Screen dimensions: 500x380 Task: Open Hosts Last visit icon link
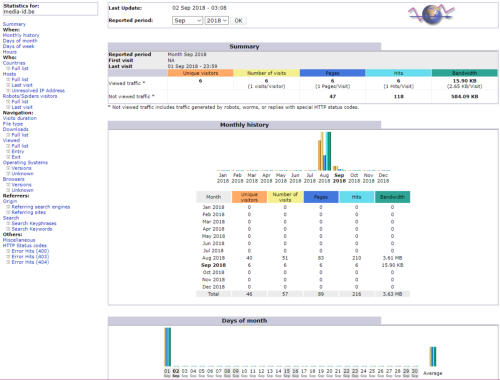click(8, 85)
